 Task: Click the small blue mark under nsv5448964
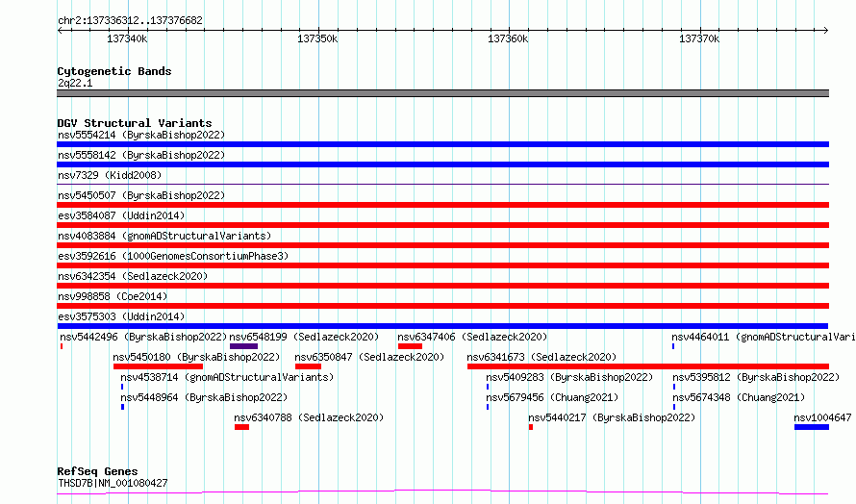[x=122, y=407]
